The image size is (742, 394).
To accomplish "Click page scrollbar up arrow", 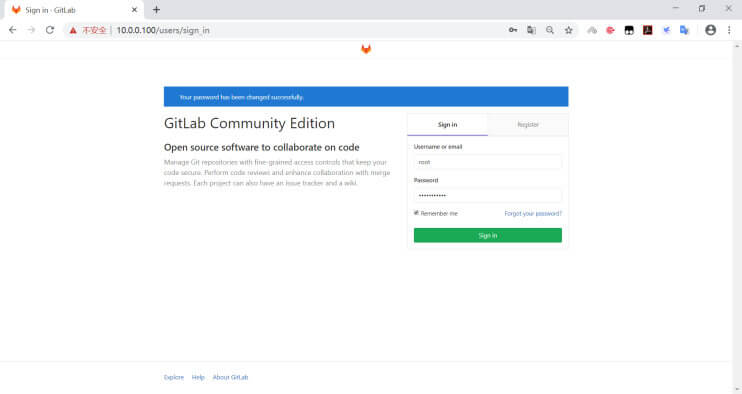I will pos(737,46).
